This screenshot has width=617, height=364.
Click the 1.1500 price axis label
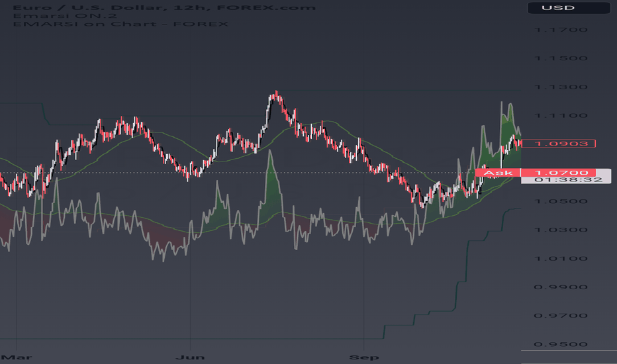pos(561,58)
